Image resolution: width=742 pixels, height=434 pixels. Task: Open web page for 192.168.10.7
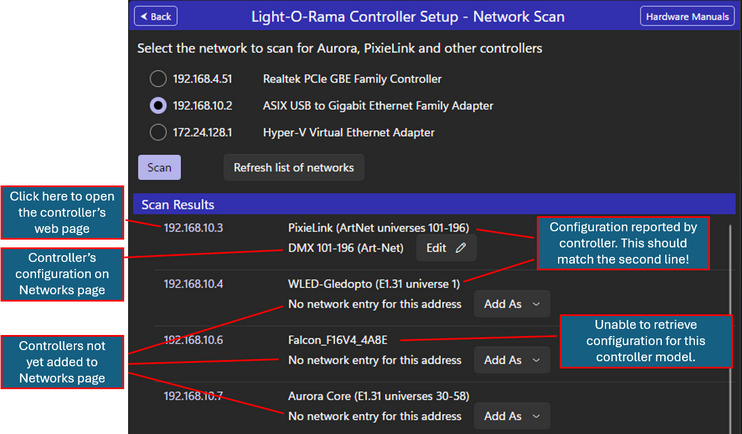[193, 396]
